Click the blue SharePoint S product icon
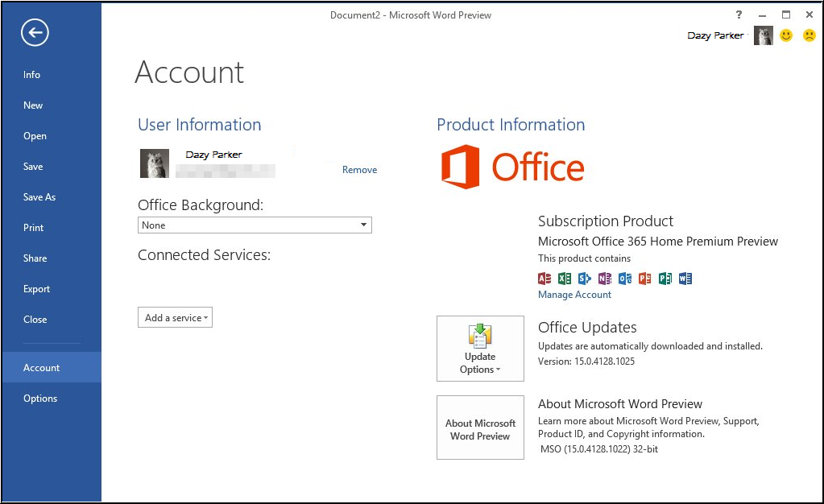 point(584,278)
